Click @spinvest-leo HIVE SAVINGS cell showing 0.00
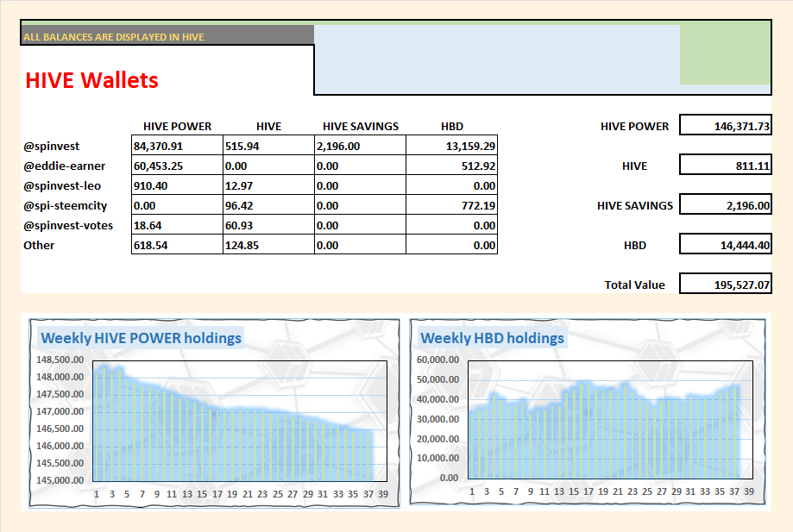 tap(360, 185)
